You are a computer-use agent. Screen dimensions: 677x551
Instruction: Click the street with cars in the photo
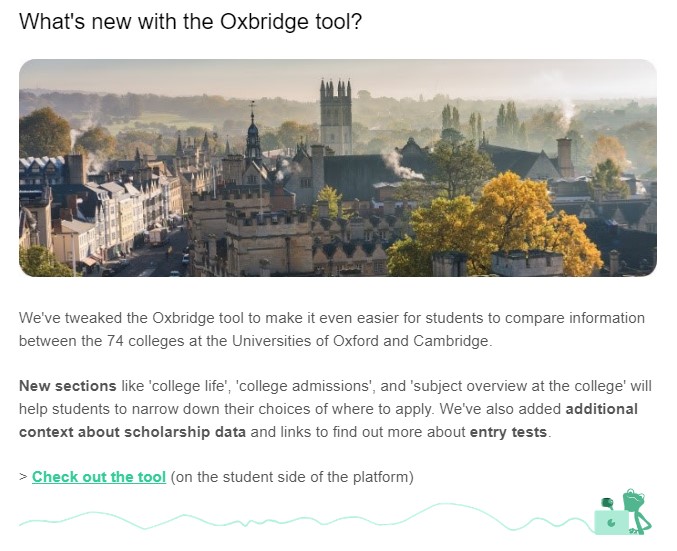click(158, 253)
